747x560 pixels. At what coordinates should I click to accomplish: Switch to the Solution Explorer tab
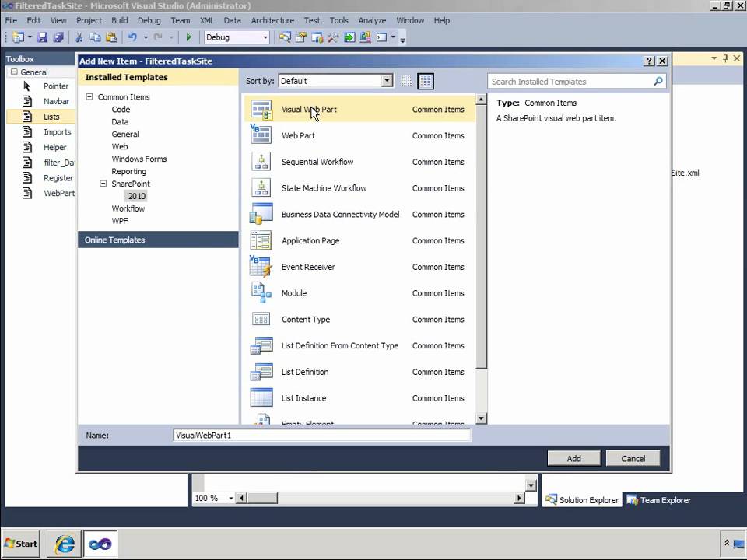[582, 500]
